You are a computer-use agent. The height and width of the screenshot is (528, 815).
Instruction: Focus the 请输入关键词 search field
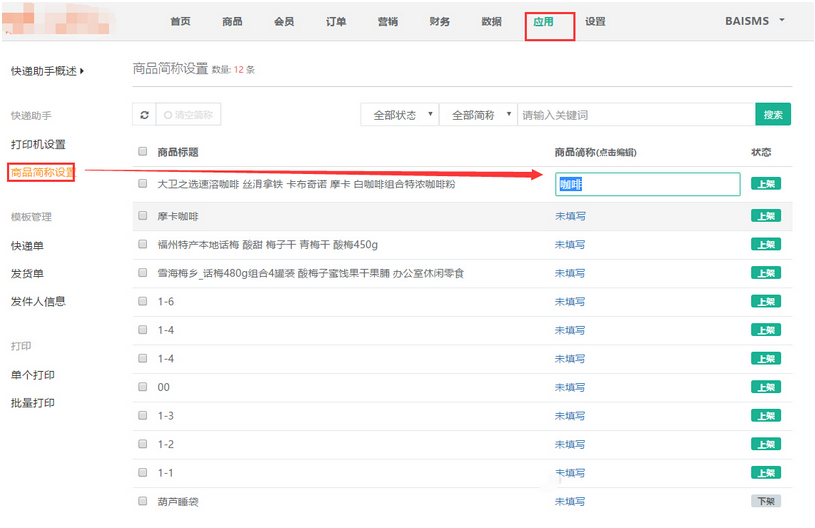pyautogui.click(x=635, y=115)
